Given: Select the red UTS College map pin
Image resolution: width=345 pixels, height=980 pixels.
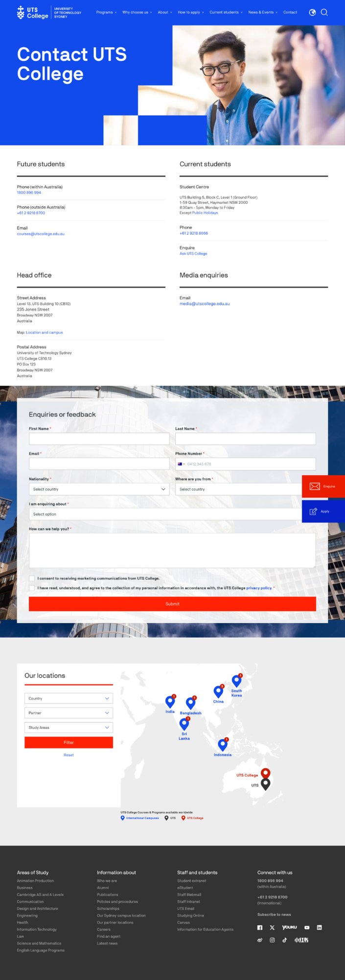Looking at the screenshot, I should [x=265, y=774].
